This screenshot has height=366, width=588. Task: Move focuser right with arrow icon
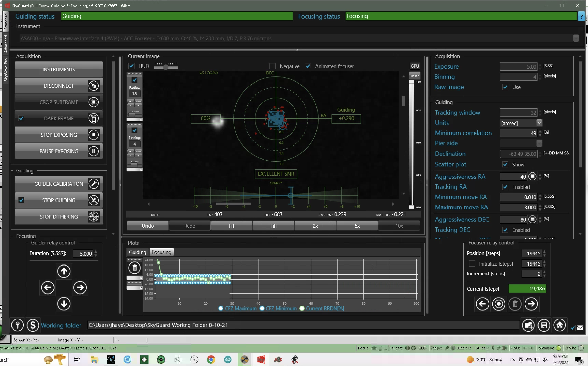coord(531,304)
